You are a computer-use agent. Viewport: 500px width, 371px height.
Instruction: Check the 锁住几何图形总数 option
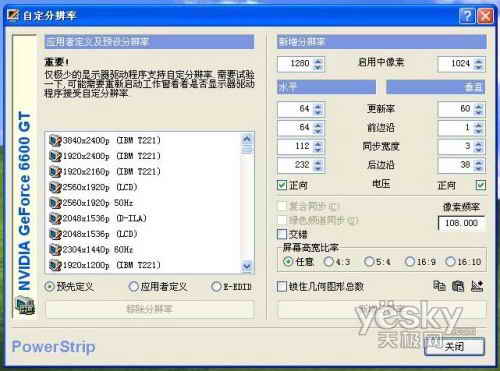[282, 286]
